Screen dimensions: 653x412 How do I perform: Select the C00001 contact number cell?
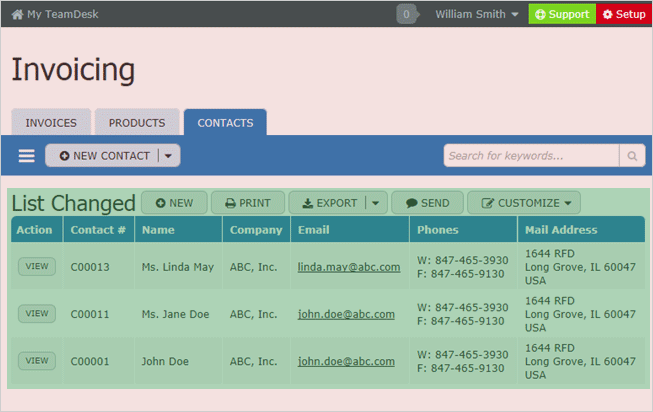[90, 361]
